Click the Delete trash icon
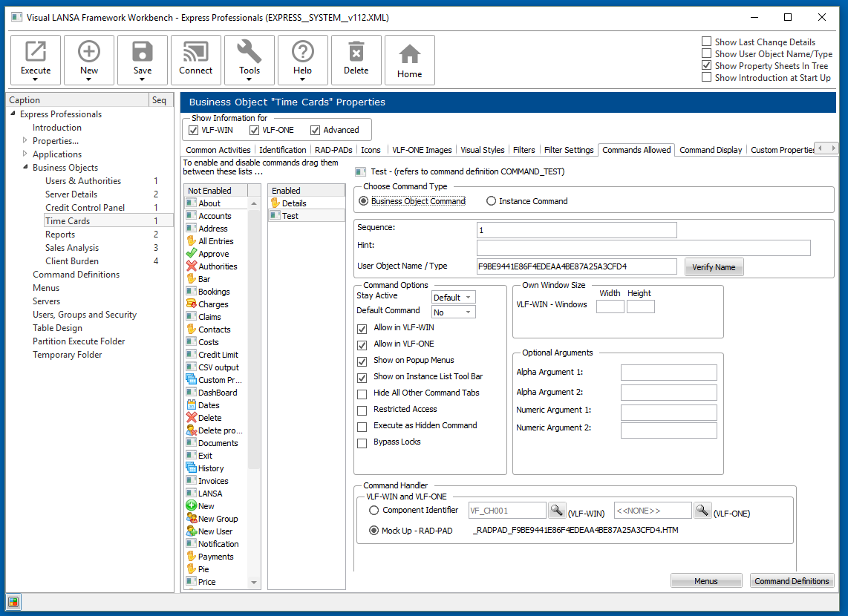The height and width of the screenshot is (616, 848). [x=356, y=52]
